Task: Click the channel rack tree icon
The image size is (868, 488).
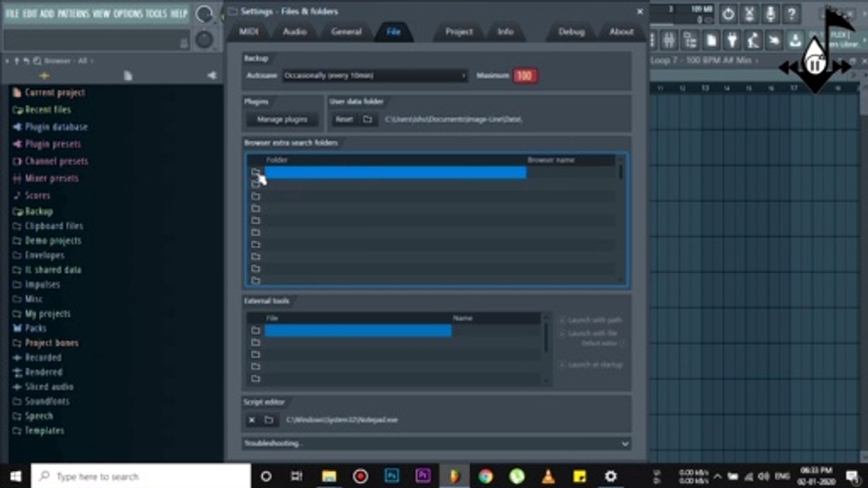Action: tap(690, 41)
